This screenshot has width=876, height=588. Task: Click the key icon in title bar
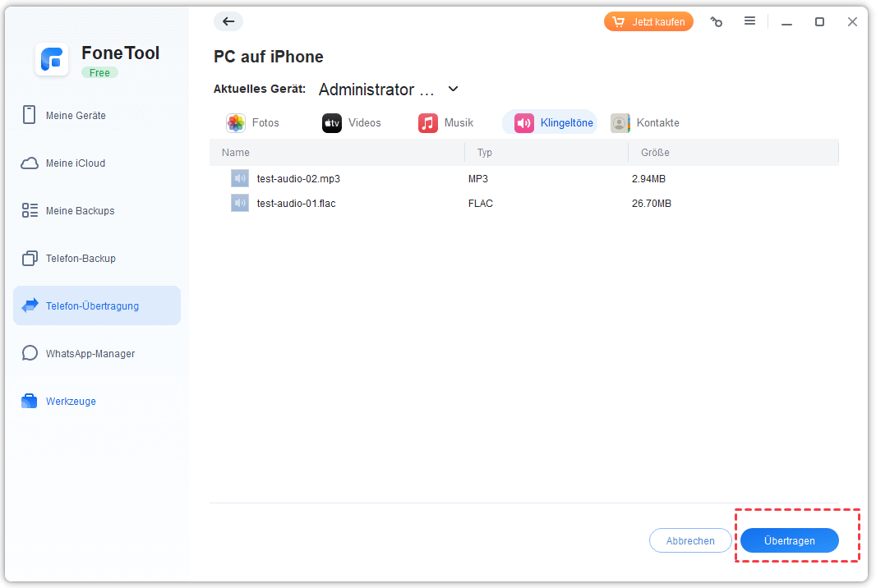pos(717,22)
